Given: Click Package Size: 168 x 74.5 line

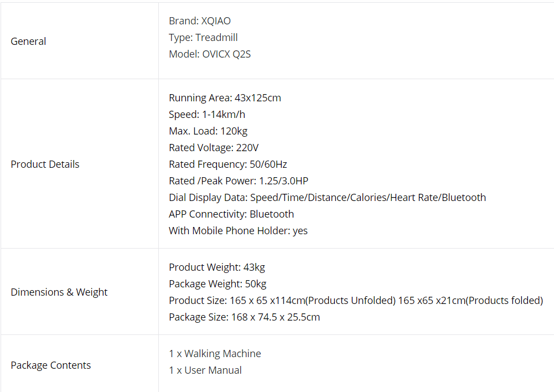Looking at the screenshot, I should pyautogui.click(x=245, y=317).
